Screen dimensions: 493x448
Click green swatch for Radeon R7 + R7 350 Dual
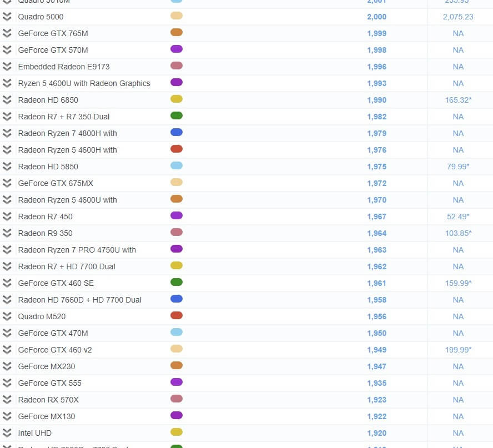point(177,115)
